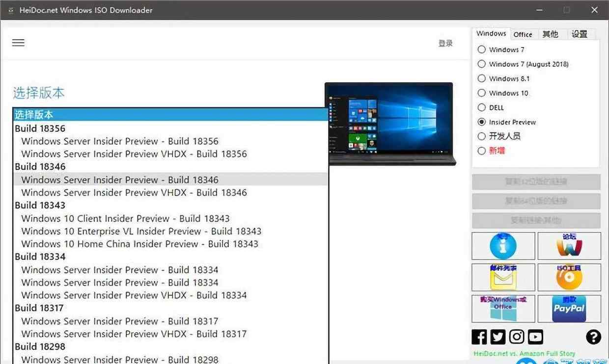This screenshot has width=609, height=364.
Task: Select Windows 10 Client Insider Preview - Build 18343
Action: point(170,218)
